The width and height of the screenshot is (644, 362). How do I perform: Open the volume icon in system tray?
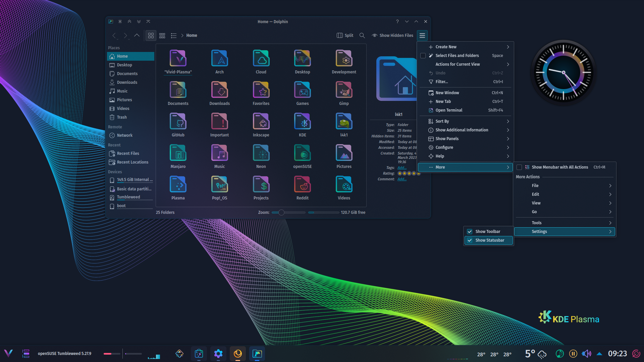586,354
